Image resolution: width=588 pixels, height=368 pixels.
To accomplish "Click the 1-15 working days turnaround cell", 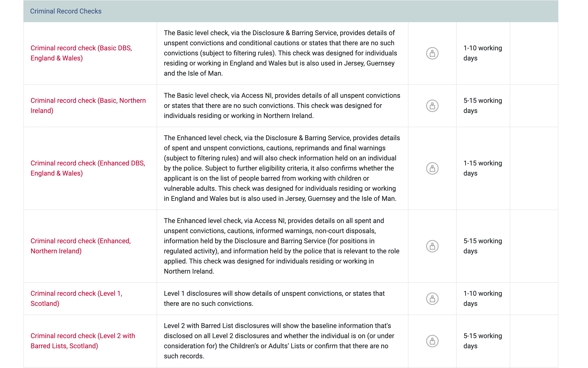I will [483, 168].
